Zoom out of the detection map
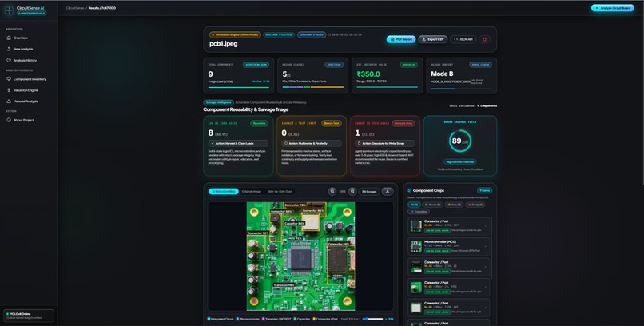Image resolution: width=644 pixels, height=326 pixels. click(x=332, y=191)
